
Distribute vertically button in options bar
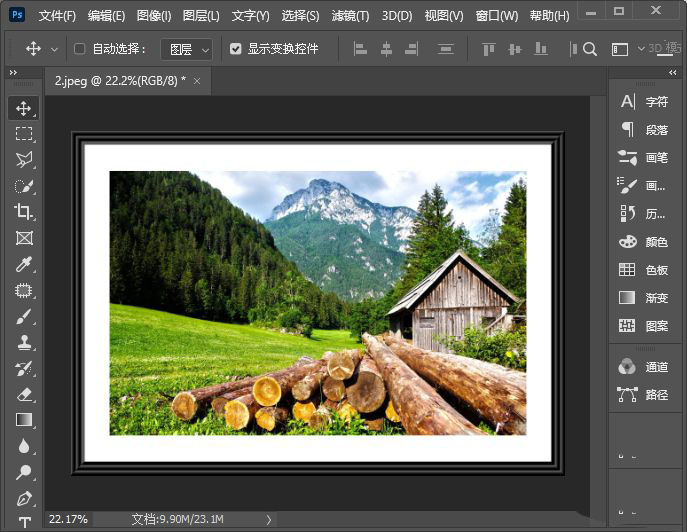[446, 49]
